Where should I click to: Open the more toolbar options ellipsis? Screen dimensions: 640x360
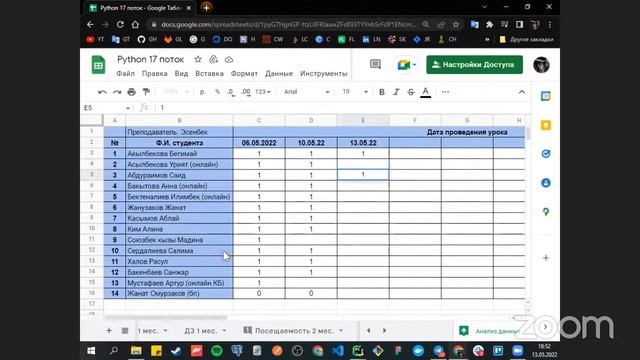[445, 92]
